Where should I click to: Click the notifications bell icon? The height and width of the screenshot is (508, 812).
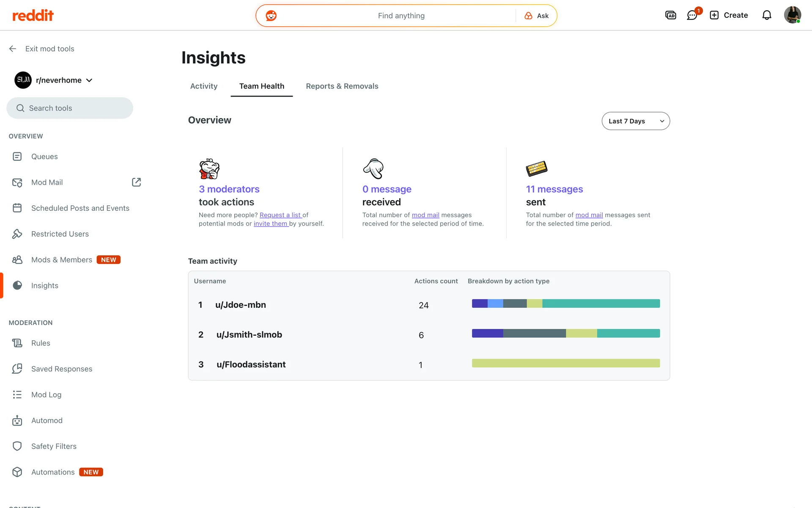(767, 15)
